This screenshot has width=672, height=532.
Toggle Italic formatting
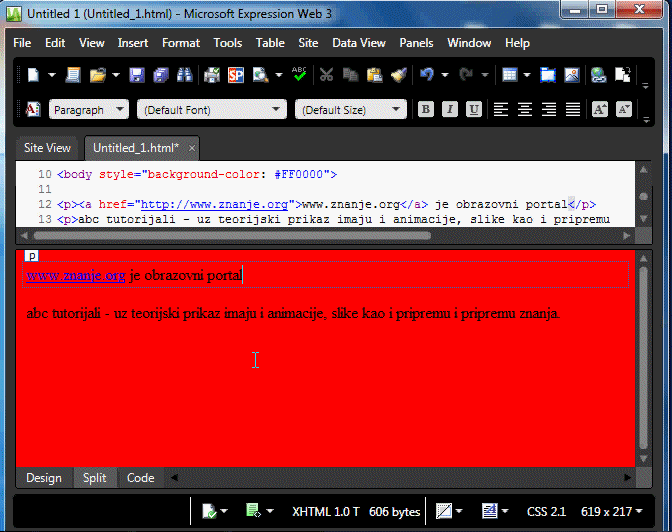click(450, 109)
